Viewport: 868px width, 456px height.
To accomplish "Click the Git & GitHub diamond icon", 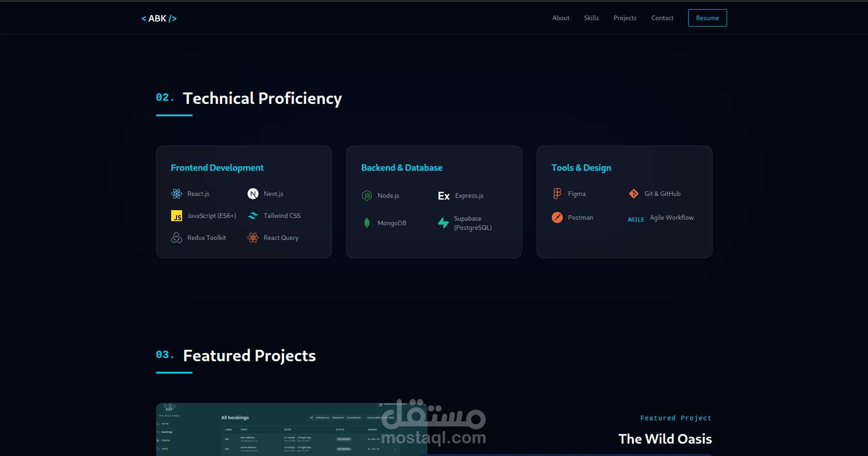I will [634, 194].
